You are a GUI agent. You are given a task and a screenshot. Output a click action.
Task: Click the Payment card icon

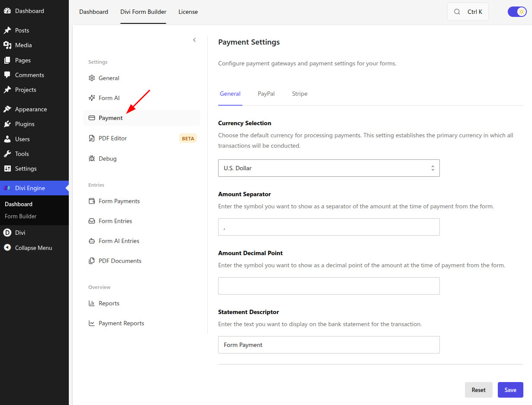92,118
